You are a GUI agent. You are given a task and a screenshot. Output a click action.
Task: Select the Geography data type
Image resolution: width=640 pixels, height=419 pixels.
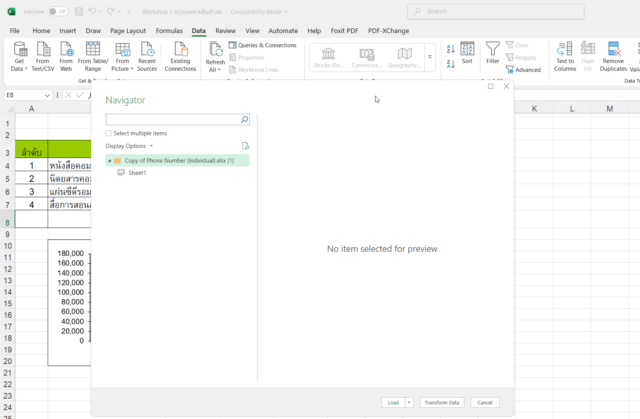pyautogui.click(x=404, y=58)
